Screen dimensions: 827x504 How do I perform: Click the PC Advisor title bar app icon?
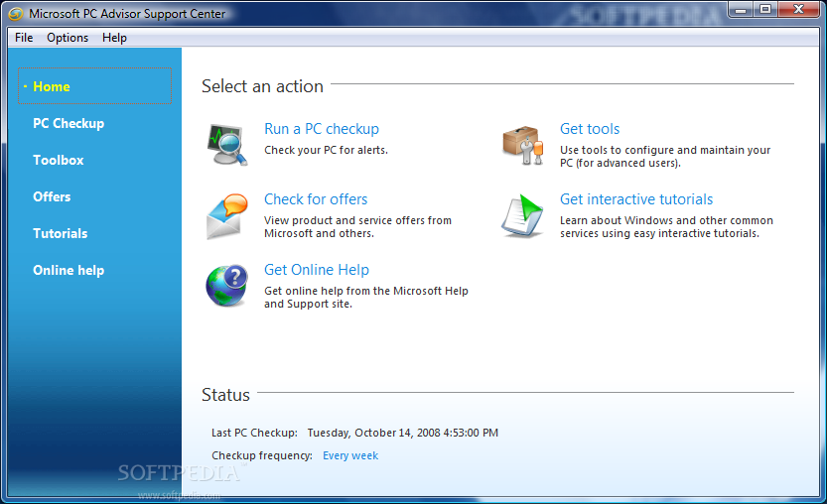pos(16,14)
